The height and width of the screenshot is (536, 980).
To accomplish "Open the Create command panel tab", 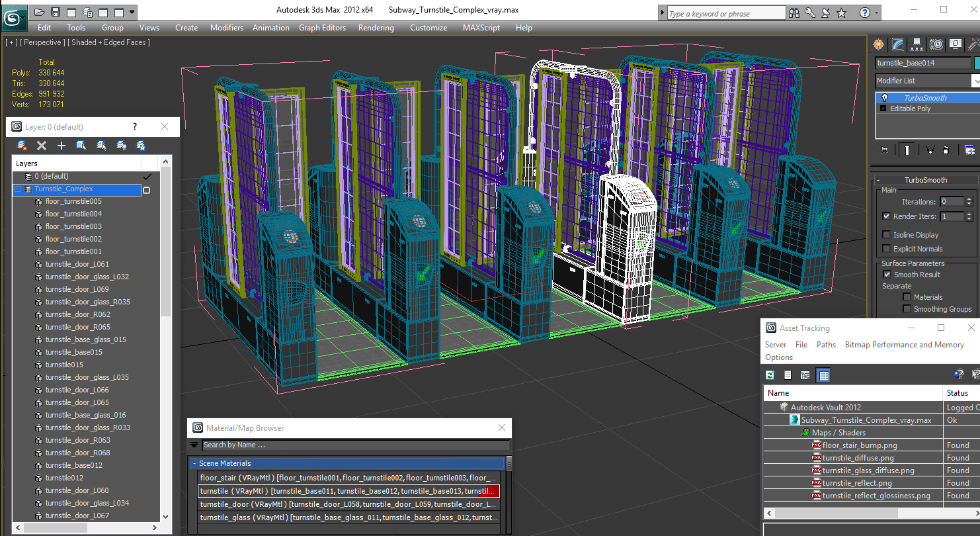I will [878, 44].
